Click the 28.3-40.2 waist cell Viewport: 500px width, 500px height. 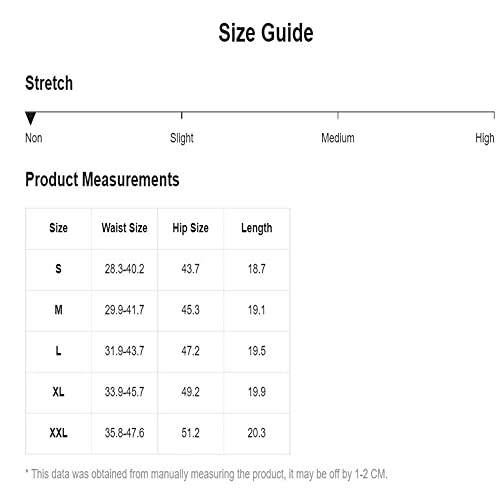point(124,269)
